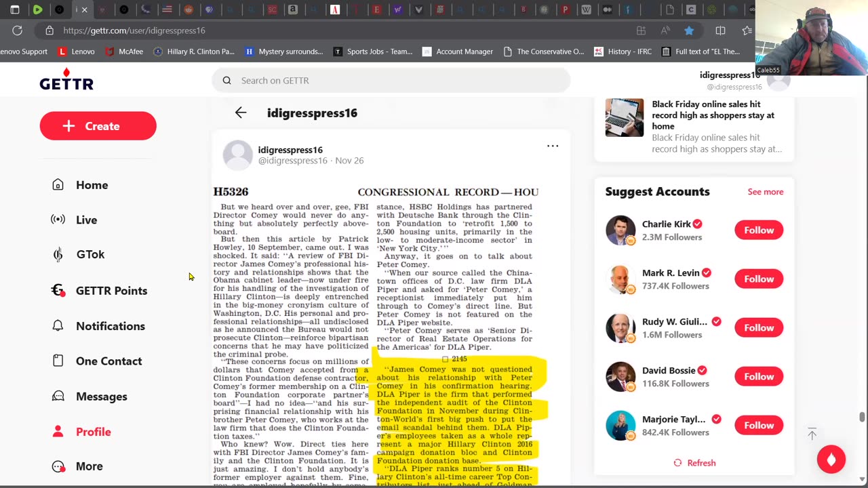Click Rudy W. Giuliani's avatar
The height and width of the screenshot is (488, 868).
coord(620,327)
